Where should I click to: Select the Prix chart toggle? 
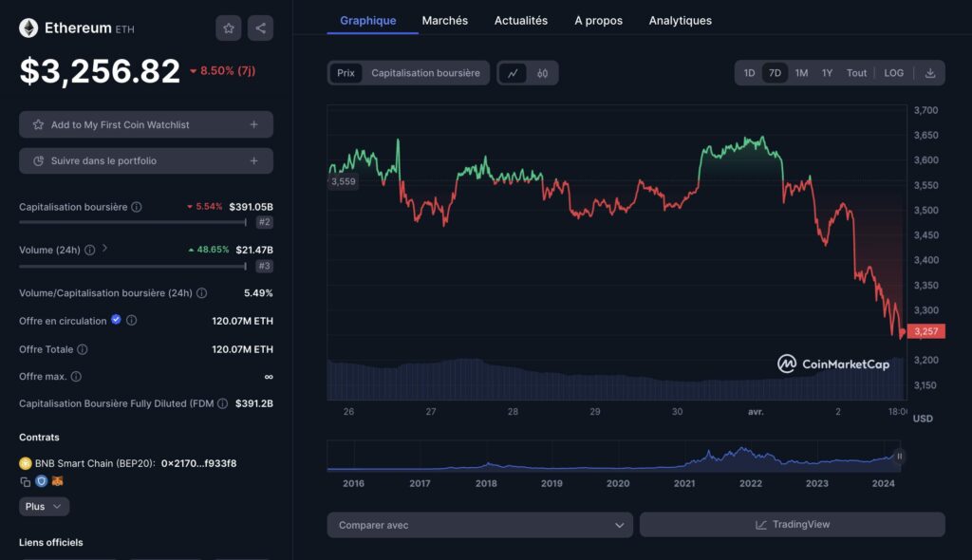click(x=346, y=73)
